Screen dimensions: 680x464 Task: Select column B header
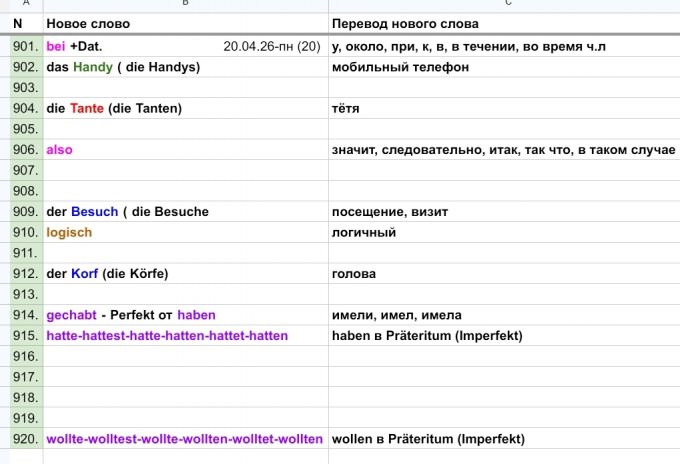[x=185, y=5]
